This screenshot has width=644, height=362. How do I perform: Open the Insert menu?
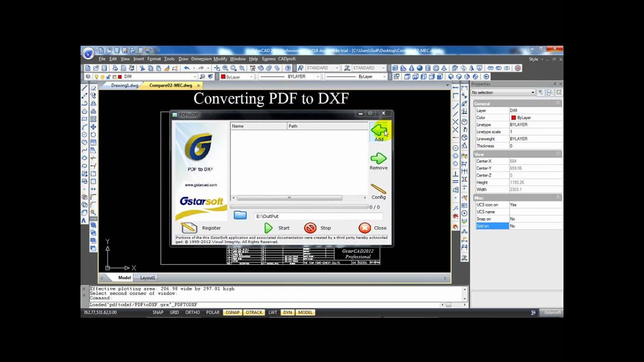pos(138,59)
